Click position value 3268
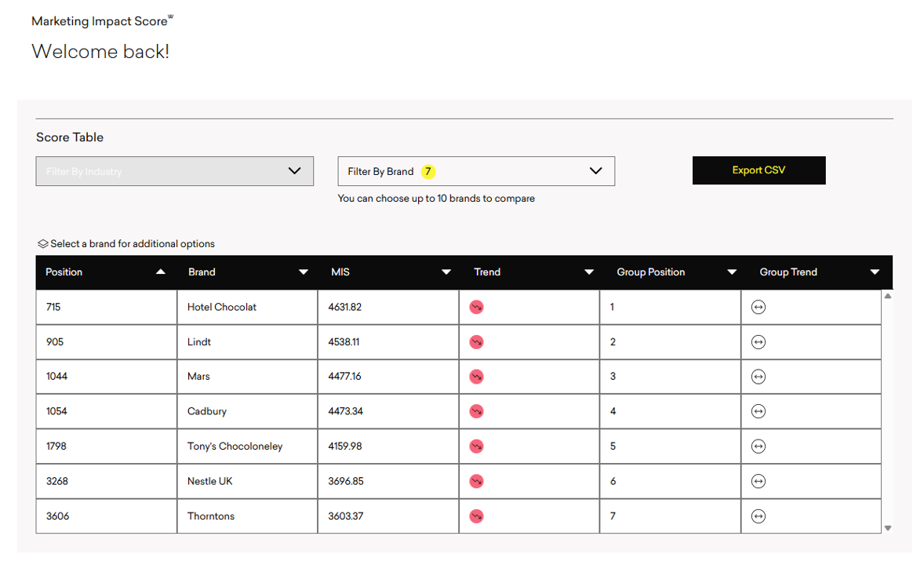924x565 pixels. tap(57, 481)
